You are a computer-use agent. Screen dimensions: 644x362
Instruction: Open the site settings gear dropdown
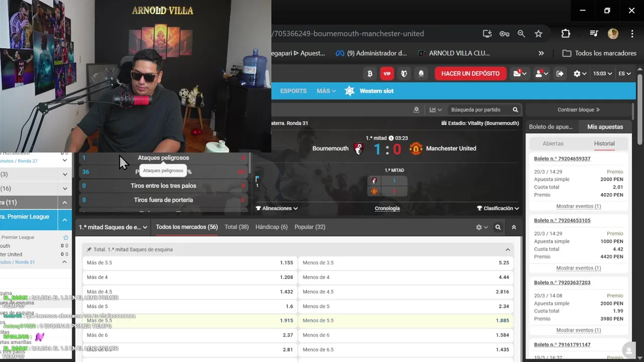pyautogui.click(x=580, y=73)
